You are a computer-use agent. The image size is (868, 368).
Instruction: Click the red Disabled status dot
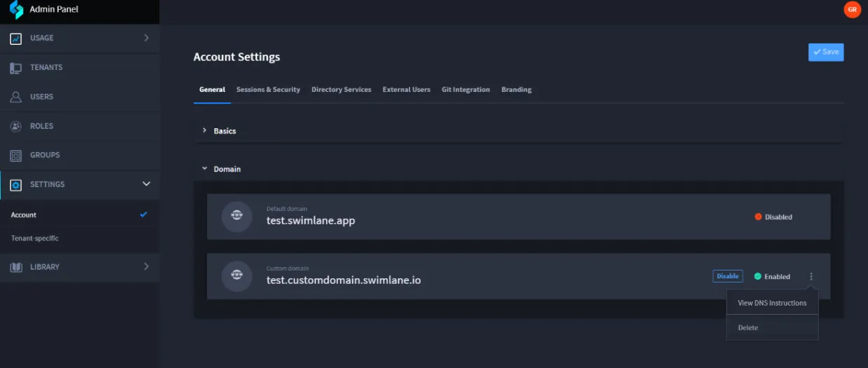758,217
